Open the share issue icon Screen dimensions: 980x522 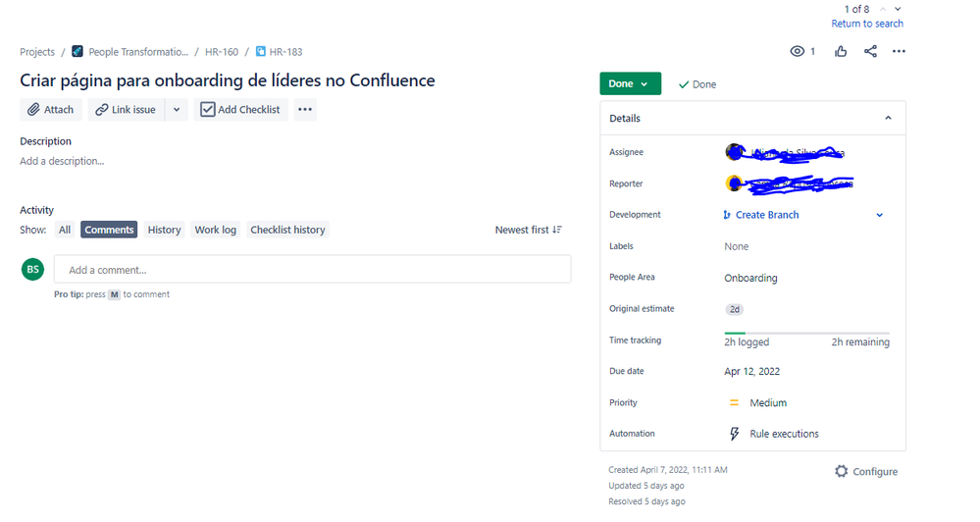[x=870, y=51]
